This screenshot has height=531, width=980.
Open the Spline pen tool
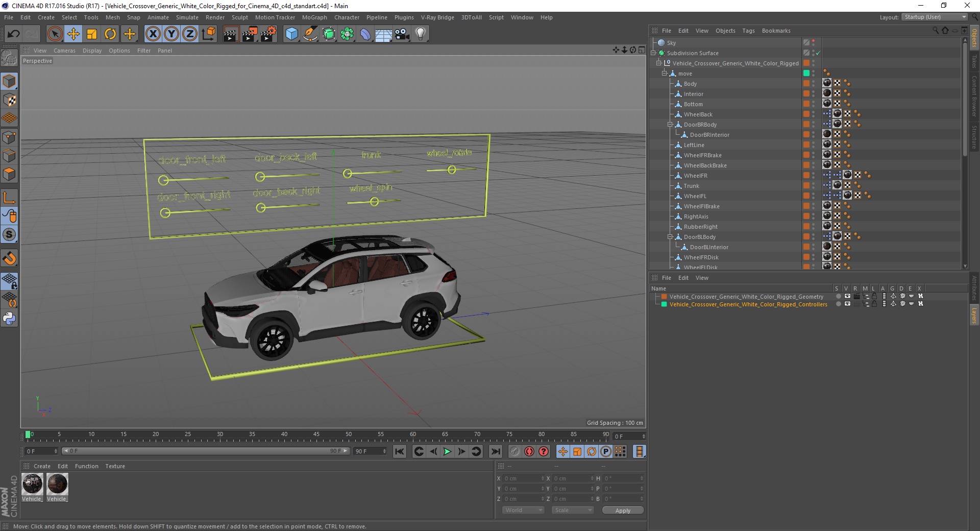(310, 34)
